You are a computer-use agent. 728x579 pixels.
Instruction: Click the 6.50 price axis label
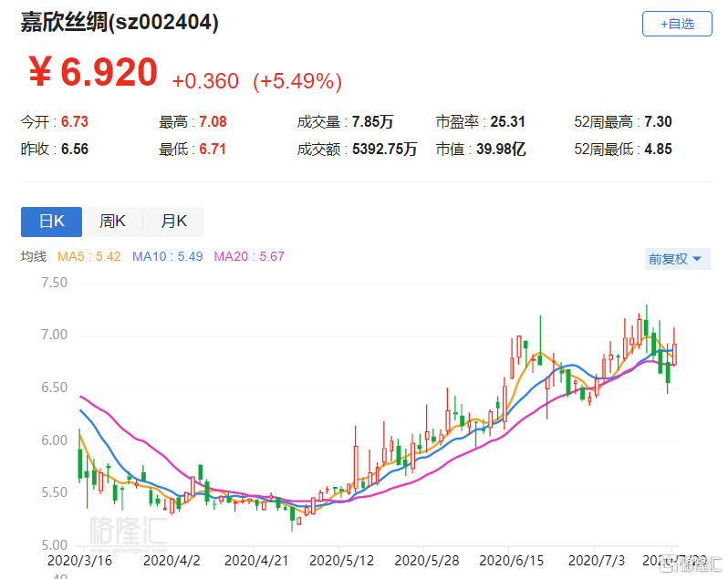point(55,388)
